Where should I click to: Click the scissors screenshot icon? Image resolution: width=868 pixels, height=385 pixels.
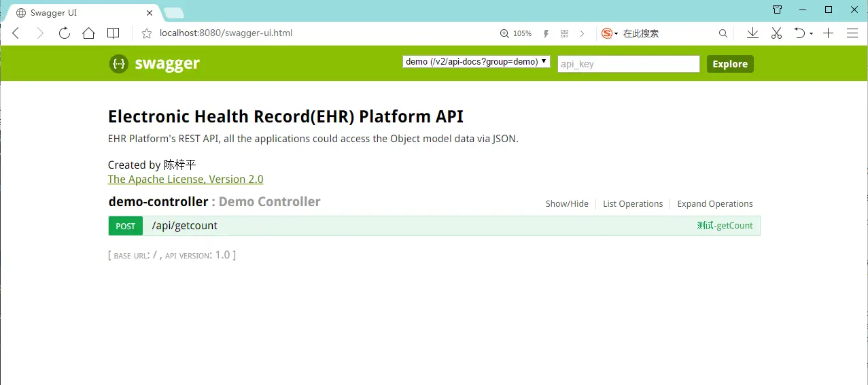(x=776, y=33)
